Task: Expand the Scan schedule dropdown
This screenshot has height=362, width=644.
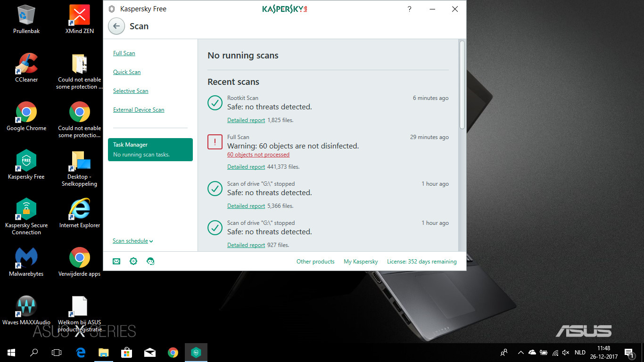Action: coord(133,241)
